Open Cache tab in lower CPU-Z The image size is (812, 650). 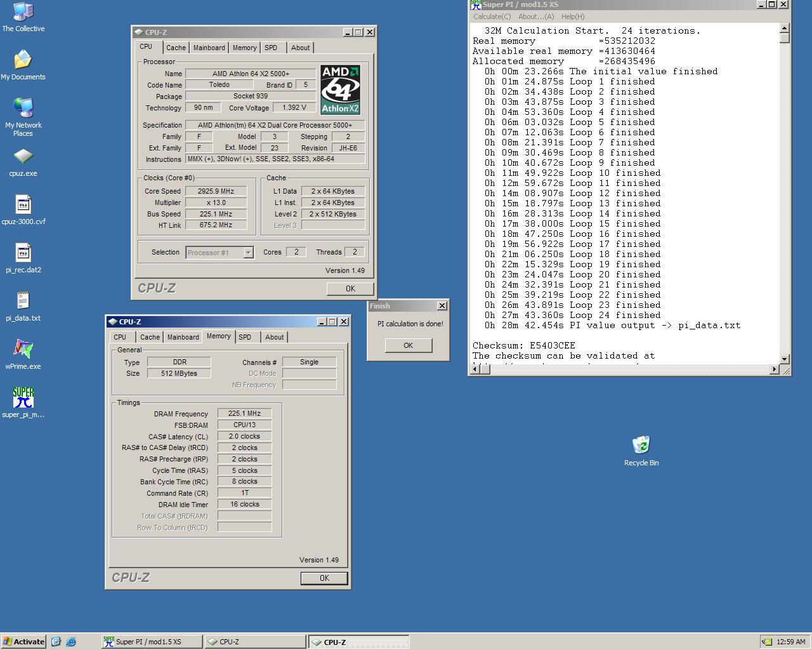[x=150, y=337]
